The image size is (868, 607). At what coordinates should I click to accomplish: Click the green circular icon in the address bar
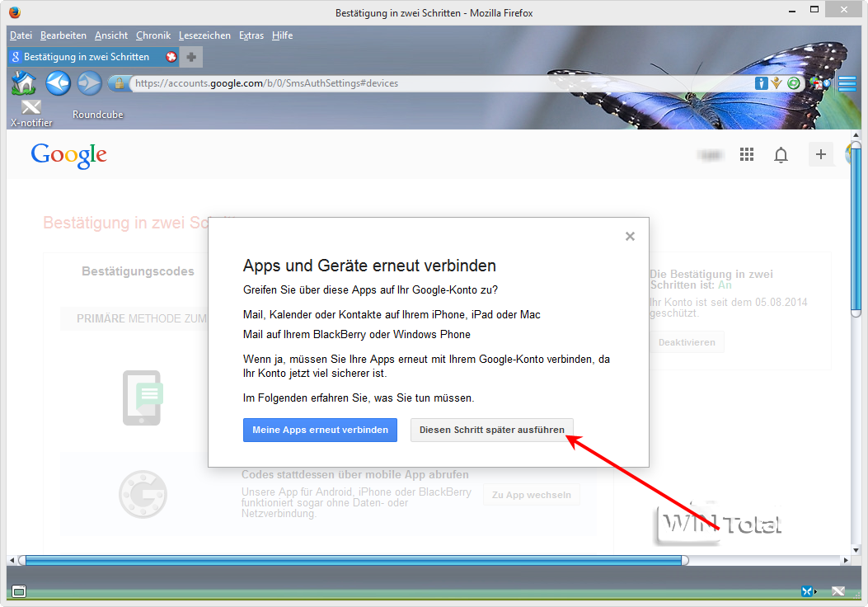pos(793,83)
